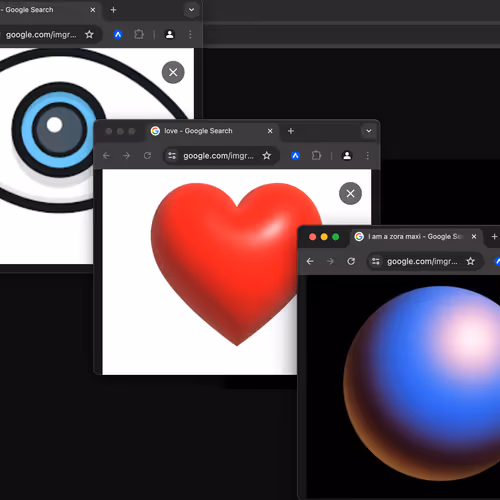Image resolution: width=500 pixels, height=500 pixels.
Task: Close the eye image preview with the X
Action: coord(173,72)
